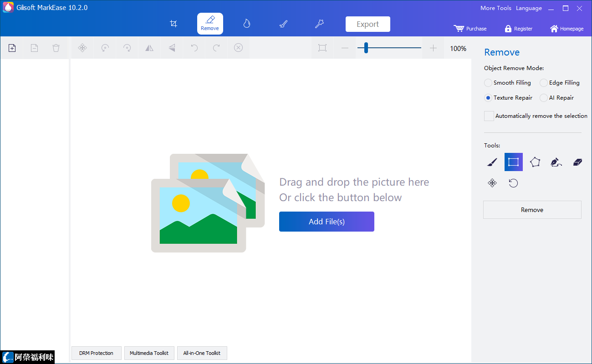Add a new file via toolbar icon
Viewport: 592px width, 364px height.
(x=12, y=48)
